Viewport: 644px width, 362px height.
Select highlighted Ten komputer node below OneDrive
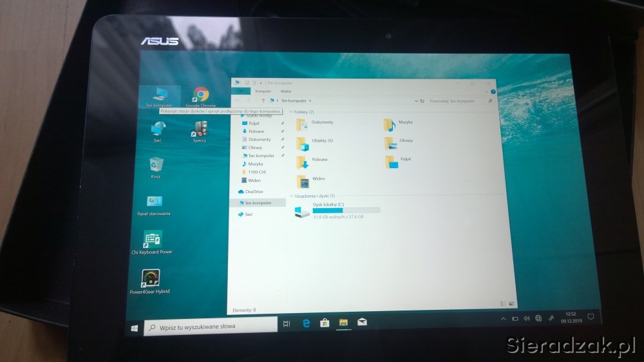258,203
